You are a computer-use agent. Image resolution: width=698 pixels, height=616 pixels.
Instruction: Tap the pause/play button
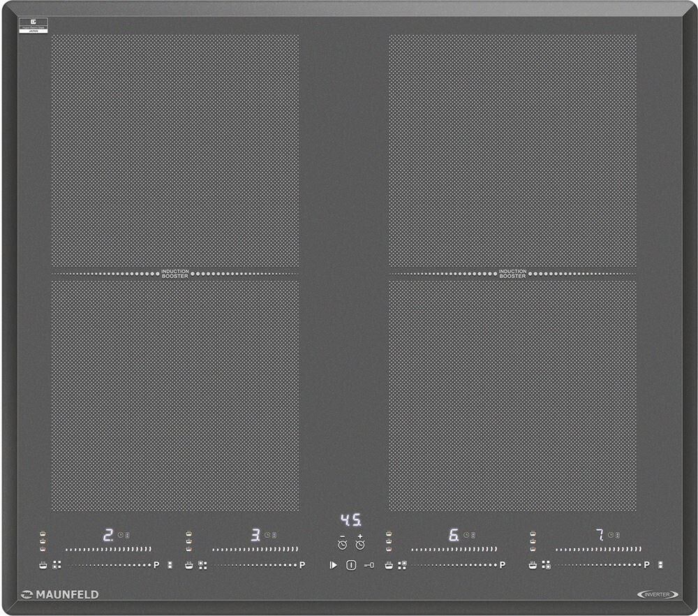[x=333, y=565]
